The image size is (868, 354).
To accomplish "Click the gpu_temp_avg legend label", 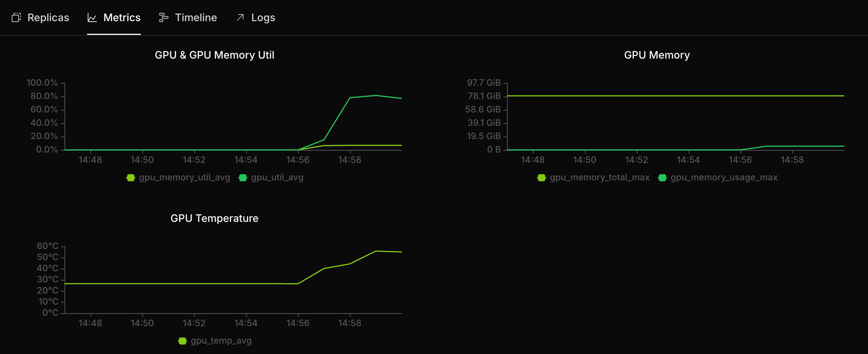I will pos(221,341).
